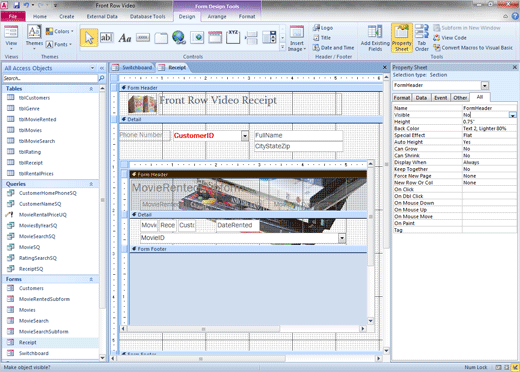Select the tblReceipt table
The height and width of the screenshot is (372, 520).
click(x=31, y=163)
